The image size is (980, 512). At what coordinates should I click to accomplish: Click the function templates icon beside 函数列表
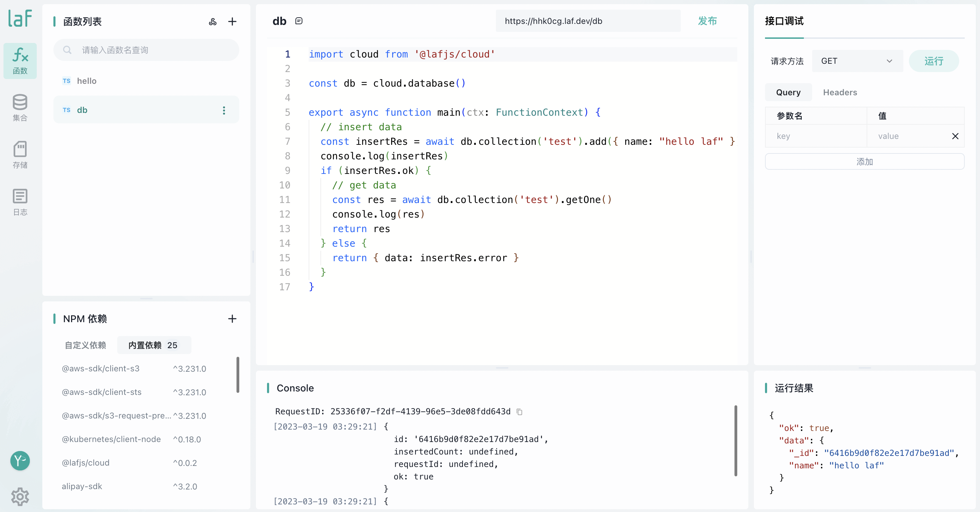pyautogui.click(x=213, y=22)
